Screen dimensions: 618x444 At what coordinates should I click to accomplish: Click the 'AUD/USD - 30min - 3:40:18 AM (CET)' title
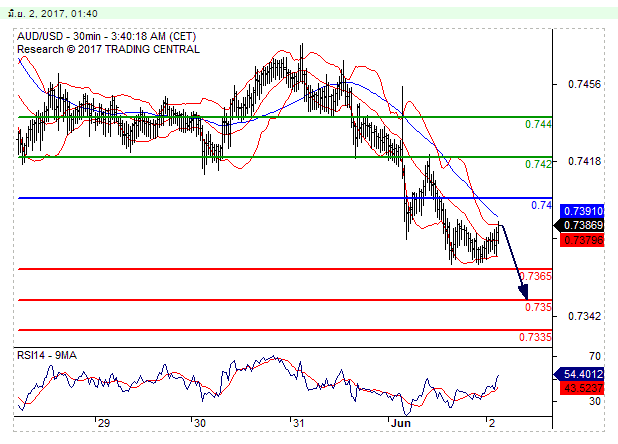106,37
